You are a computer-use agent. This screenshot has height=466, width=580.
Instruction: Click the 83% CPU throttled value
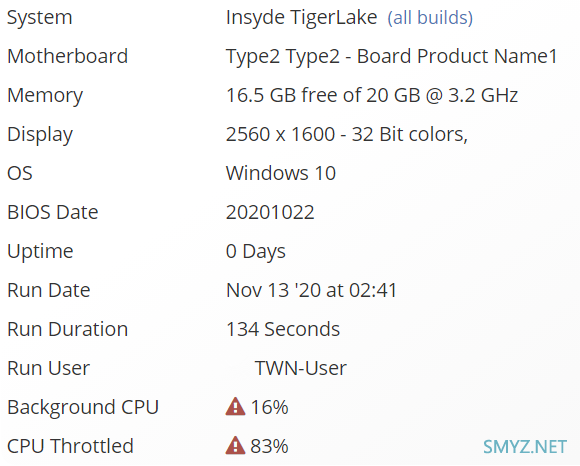point(269,446)
